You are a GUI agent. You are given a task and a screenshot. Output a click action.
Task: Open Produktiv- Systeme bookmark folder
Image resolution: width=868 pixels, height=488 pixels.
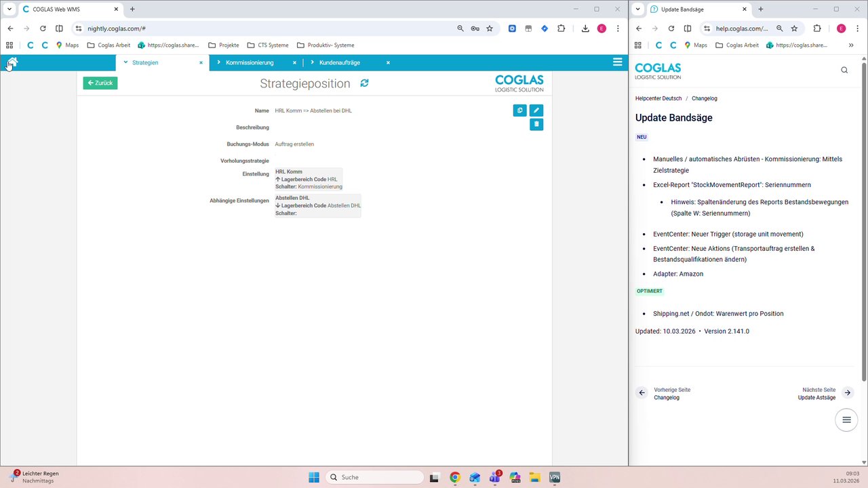(x=325, y=45)
